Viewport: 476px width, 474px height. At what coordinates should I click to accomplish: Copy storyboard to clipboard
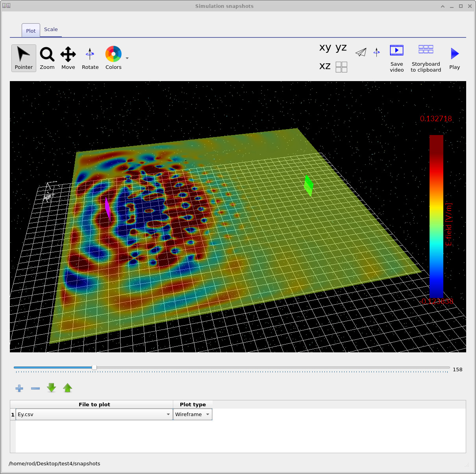(426, 58)
